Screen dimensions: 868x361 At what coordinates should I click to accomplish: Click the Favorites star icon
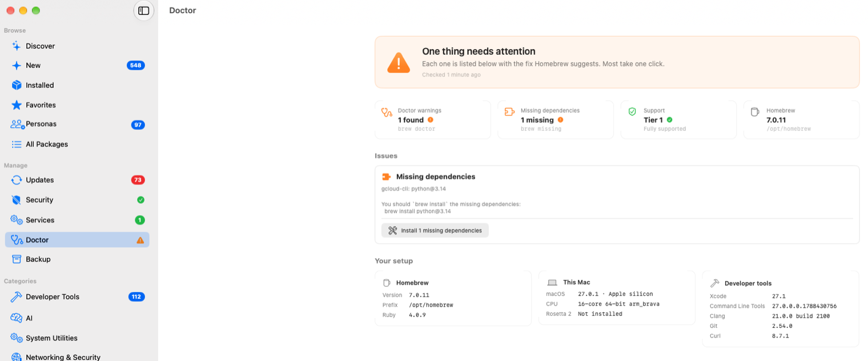pos(17,105)
